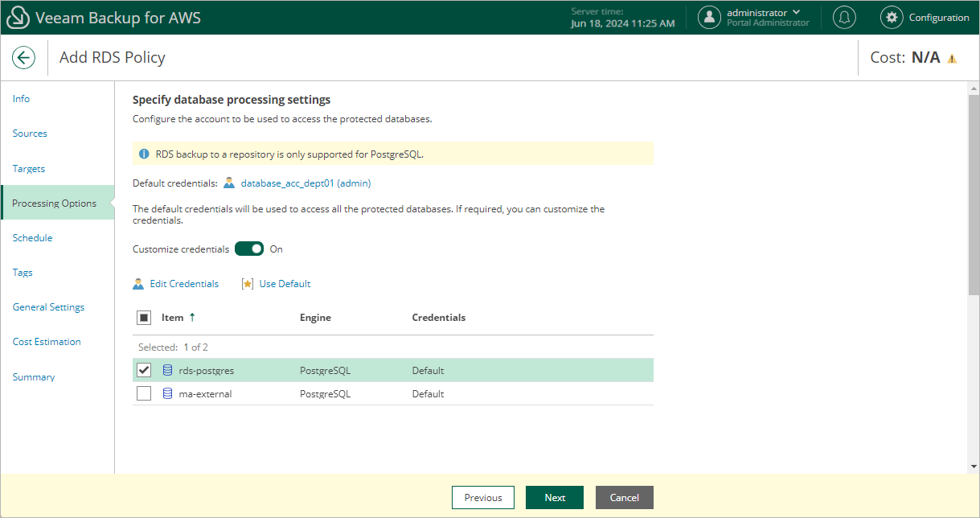
Task: Expand the administrator account dropdown
Action: tap(796, 12)
